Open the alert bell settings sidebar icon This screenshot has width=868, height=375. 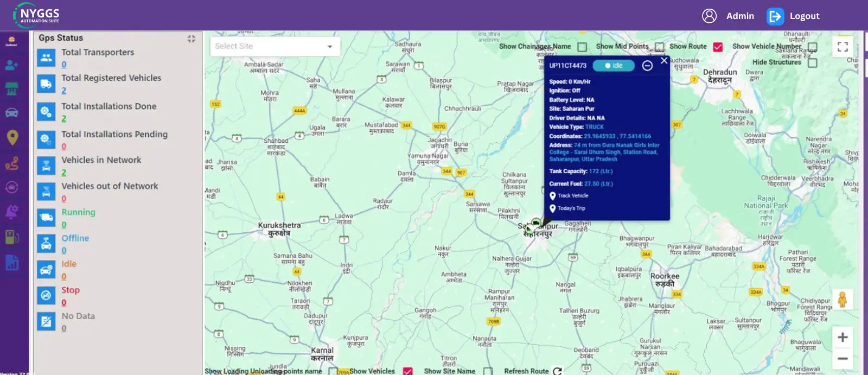click(11, 212)
